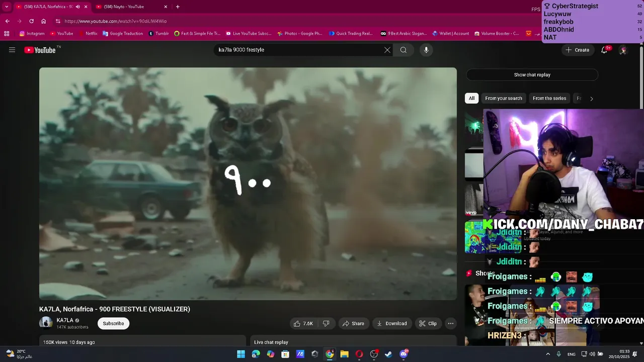Select the All filter chip

click(471, 99)
